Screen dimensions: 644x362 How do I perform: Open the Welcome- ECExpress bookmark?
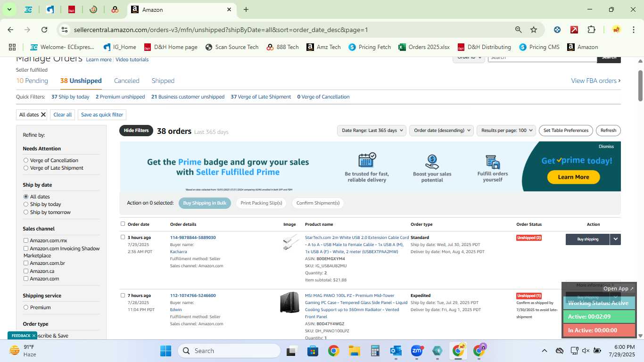(x=62, y=47)
